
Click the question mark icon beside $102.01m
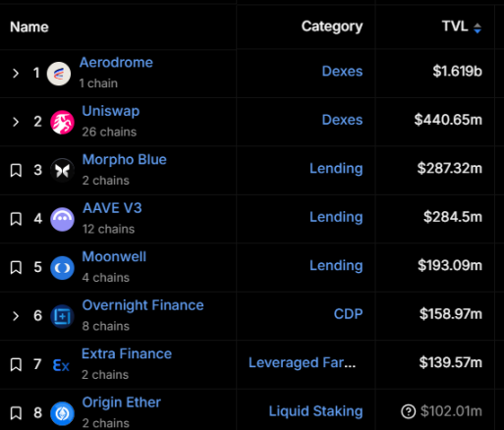[x=409, y=411]
